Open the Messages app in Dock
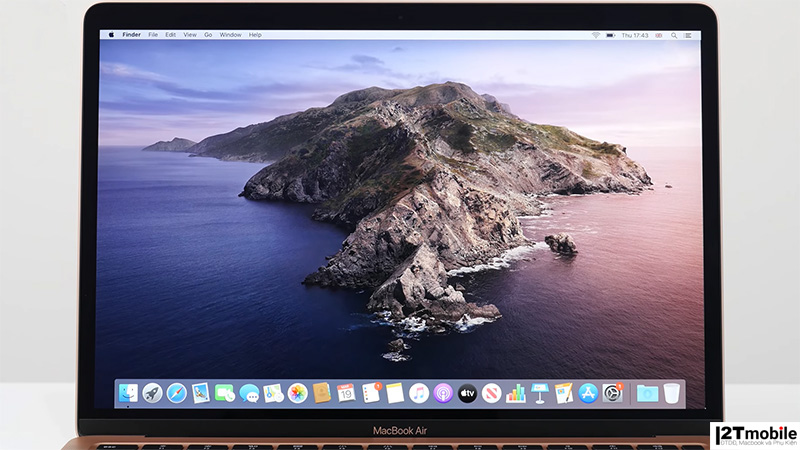The width and height of the screenshot is (800, 450). tap(249, 393)
